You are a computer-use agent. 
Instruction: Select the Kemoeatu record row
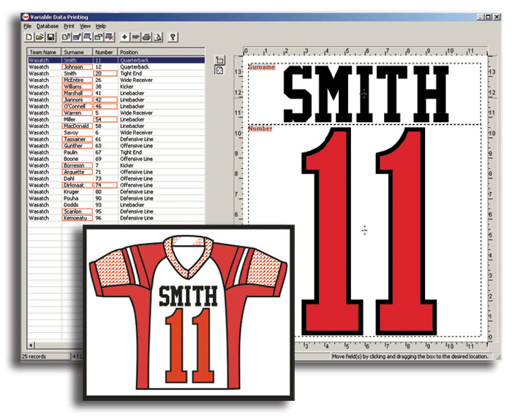coord(116,218)
